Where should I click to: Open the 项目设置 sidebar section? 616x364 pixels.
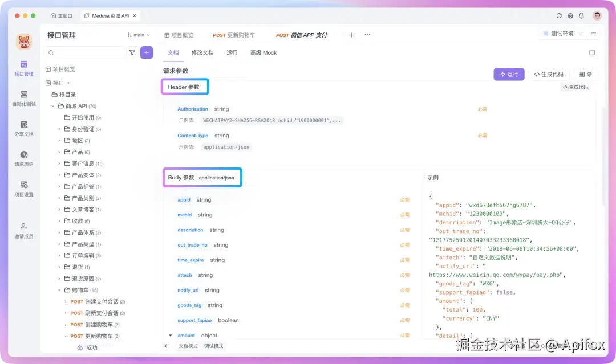[x=24, y=189]
